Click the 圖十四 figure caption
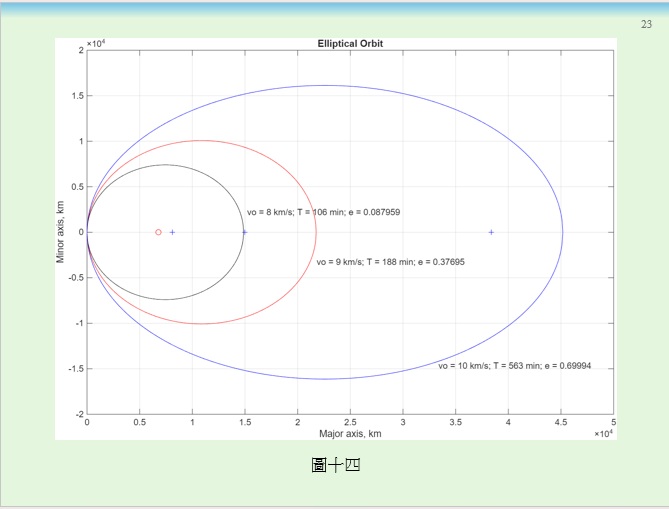Image resolution: width=669 pixels, height=509 pixels. [x=335, y=465]
